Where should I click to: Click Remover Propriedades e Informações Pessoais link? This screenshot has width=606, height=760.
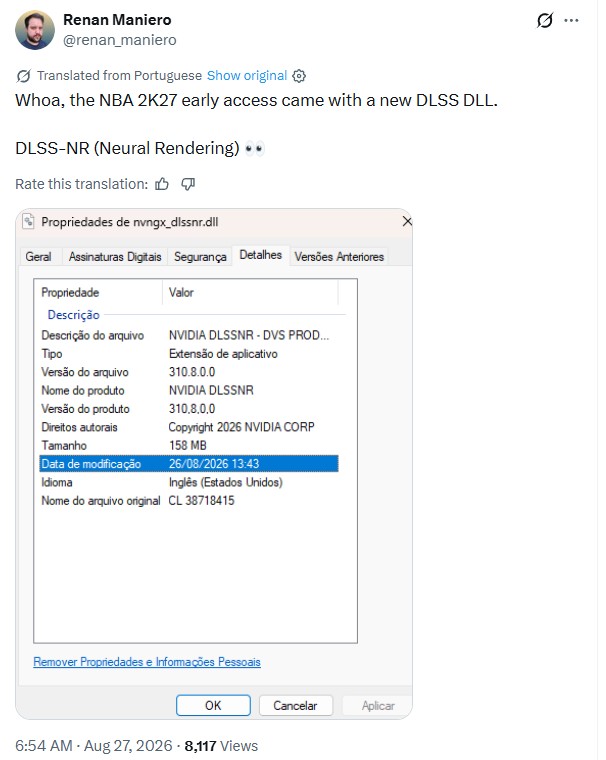[147, 662]
